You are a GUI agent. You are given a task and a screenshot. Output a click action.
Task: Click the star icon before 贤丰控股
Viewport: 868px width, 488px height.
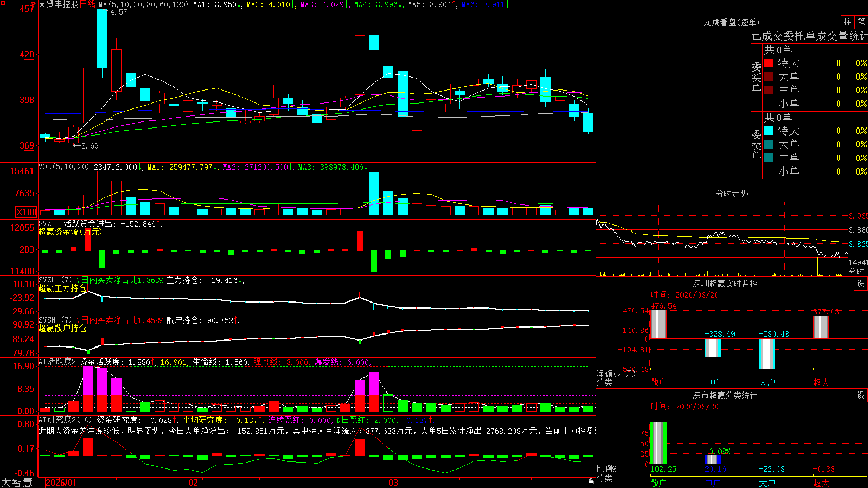pyautogui.click(x=42, y=4)
